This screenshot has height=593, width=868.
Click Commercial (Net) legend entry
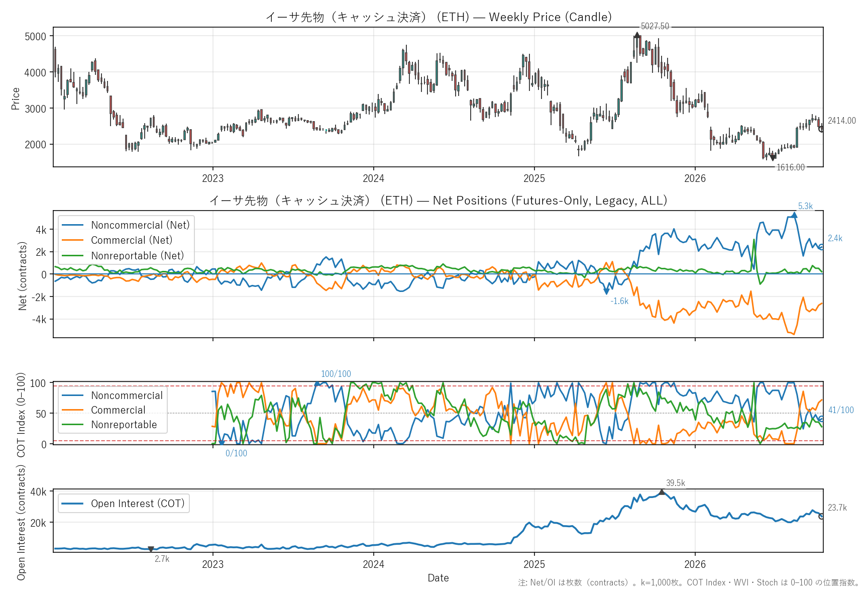117,240
